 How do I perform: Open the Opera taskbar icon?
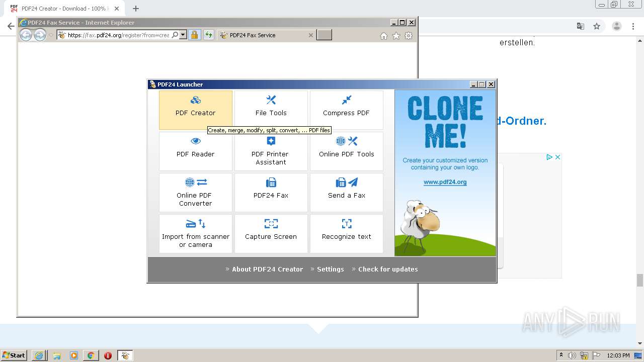pos(108,355)
